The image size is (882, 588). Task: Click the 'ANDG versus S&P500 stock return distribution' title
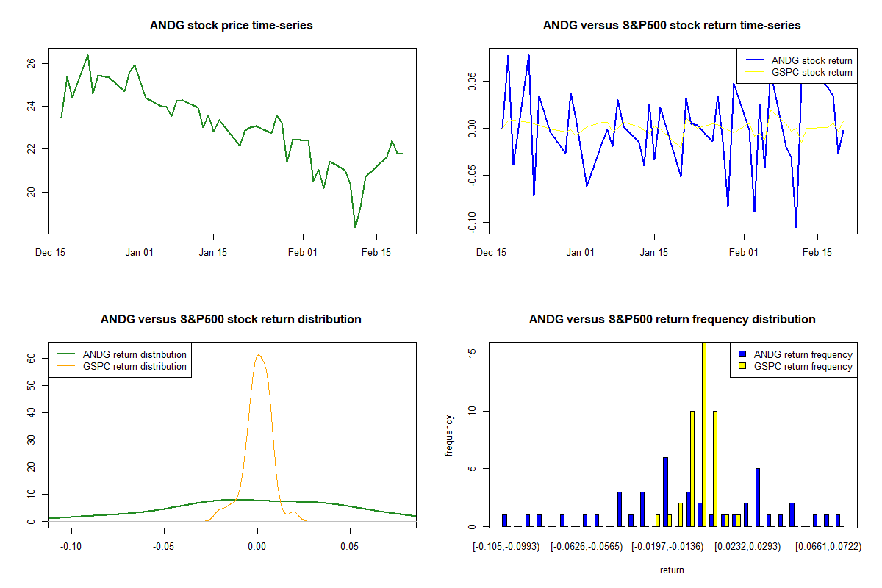tap(231, 320)
